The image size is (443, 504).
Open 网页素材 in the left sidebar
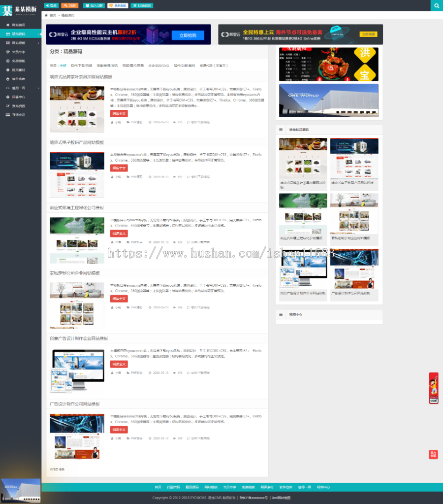tap(19, 70)
